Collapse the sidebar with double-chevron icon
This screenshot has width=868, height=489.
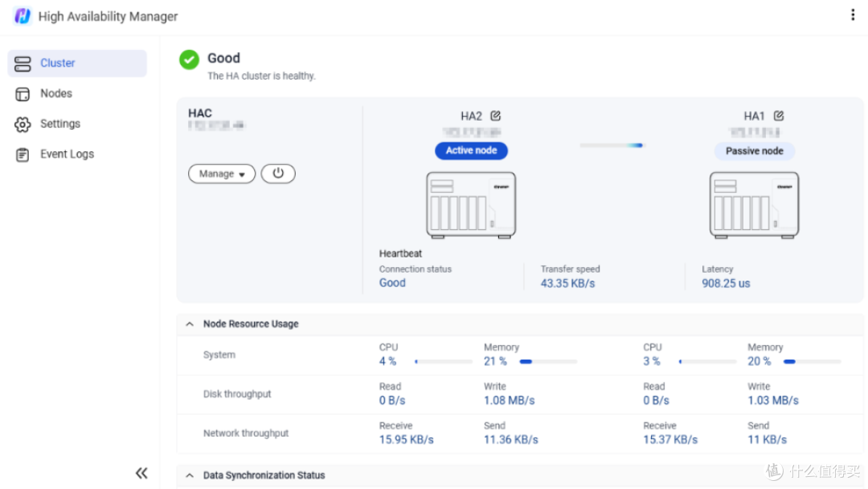pyautogui.click(x=141, y=473)
